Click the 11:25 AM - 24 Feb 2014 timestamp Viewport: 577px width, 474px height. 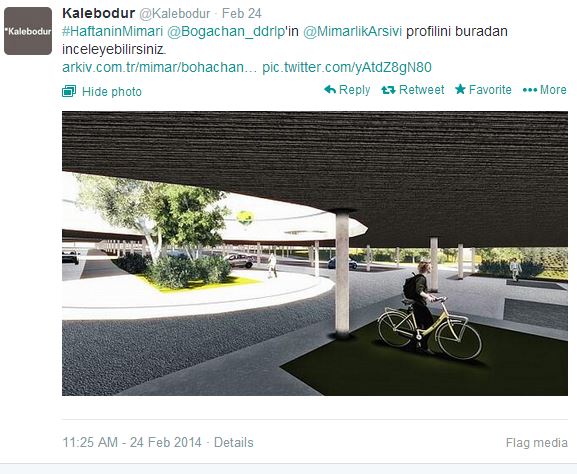132,442
